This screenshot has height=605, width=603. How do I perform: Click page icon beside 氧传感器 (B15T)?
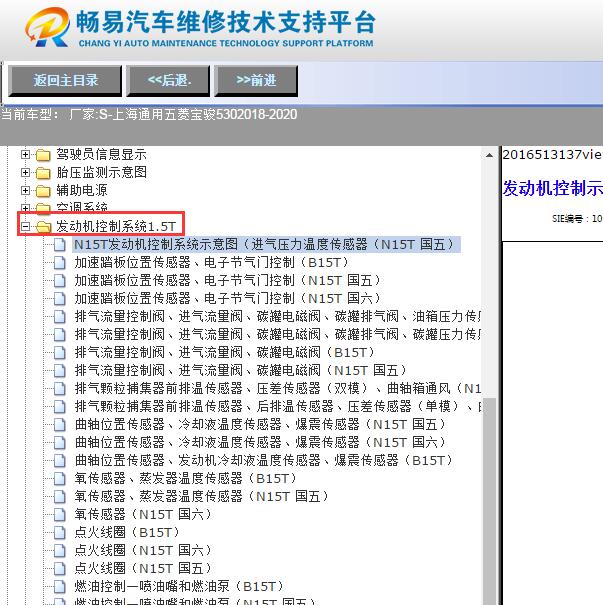click(x=59, y=479)
